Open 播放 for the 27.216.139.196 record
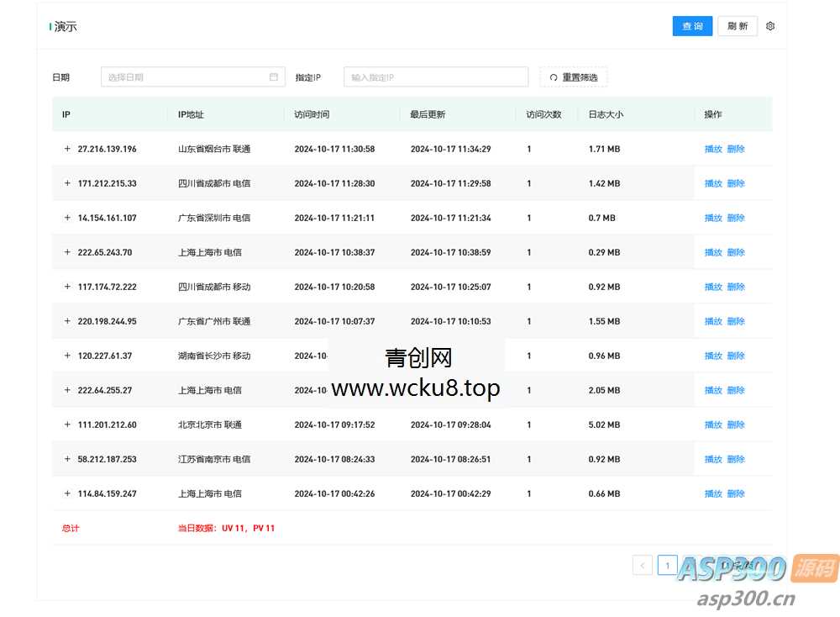 (712, 149)
